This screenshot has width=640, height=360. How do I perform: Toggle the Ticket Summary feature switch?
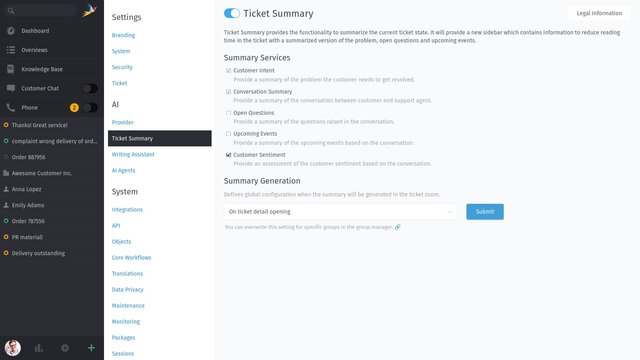click(232, 13)
